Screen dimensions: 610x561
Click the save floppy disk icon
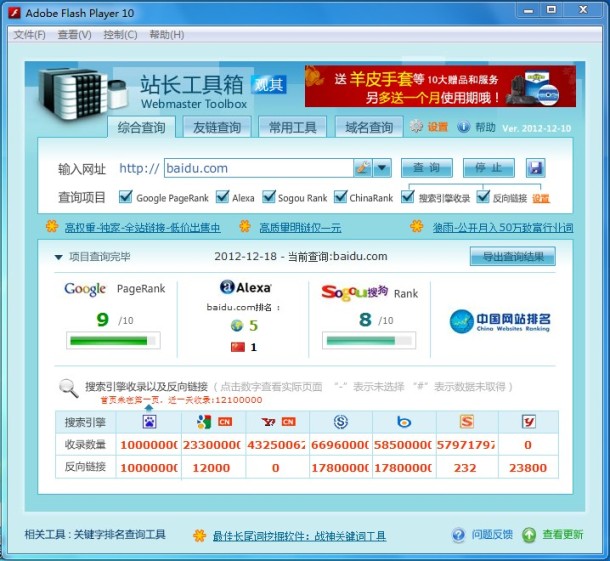535,168
